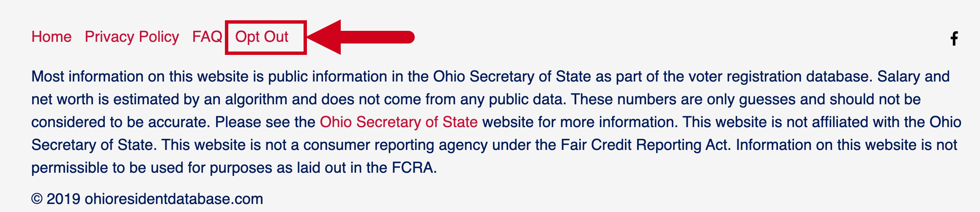Go to the Home footer link
This screenshot has height=212, width=980.
(52, 37)
